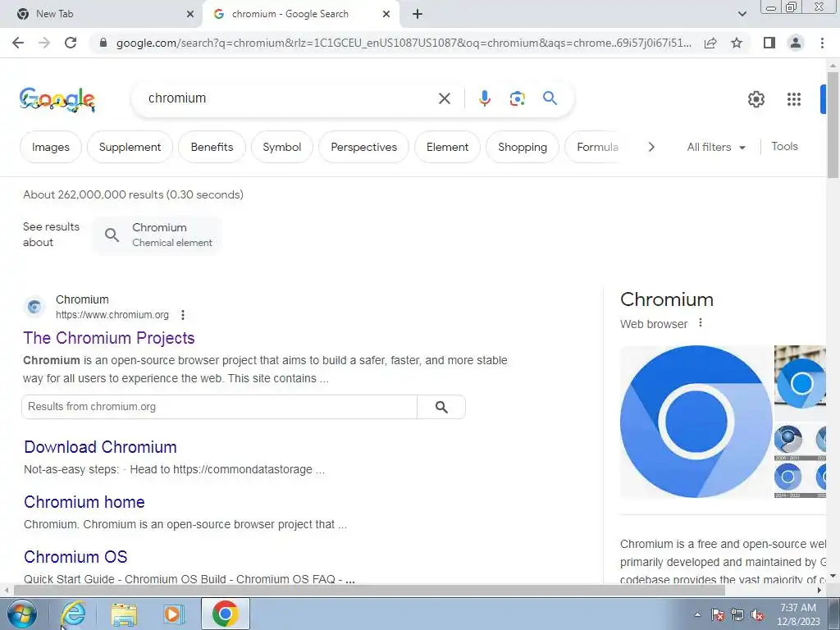Close the New Tab tab
The height and width of the screenshot is (630, 840).
coord(190,14)
